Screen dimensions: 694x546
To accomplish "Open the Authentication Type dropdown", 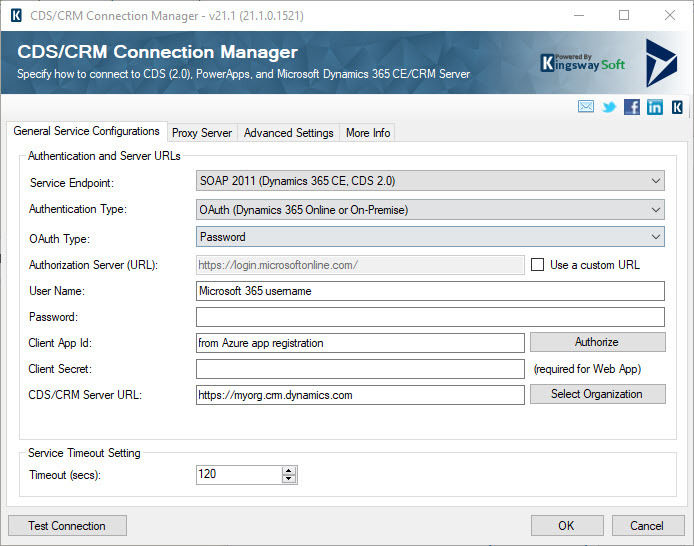I will click(x=430, y=209).
